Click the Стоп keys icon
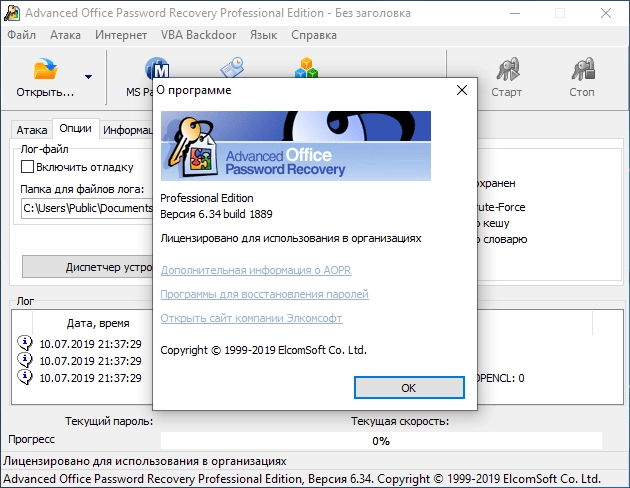Viewport: 630px width, 488px height. coord(583,69)
